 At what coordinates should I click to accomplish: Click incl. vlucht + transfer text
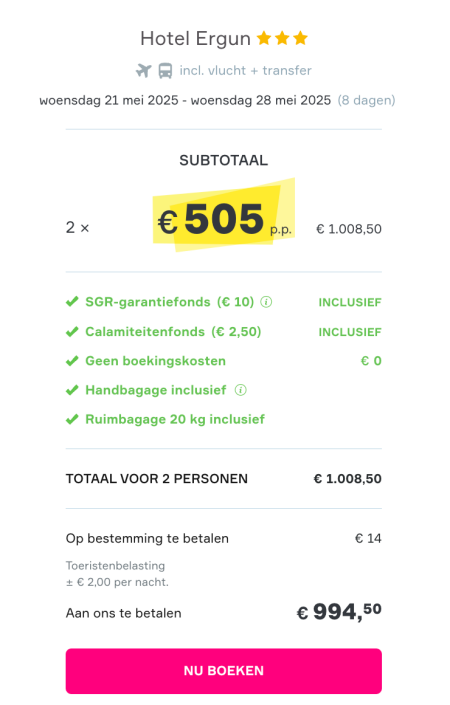245,71
